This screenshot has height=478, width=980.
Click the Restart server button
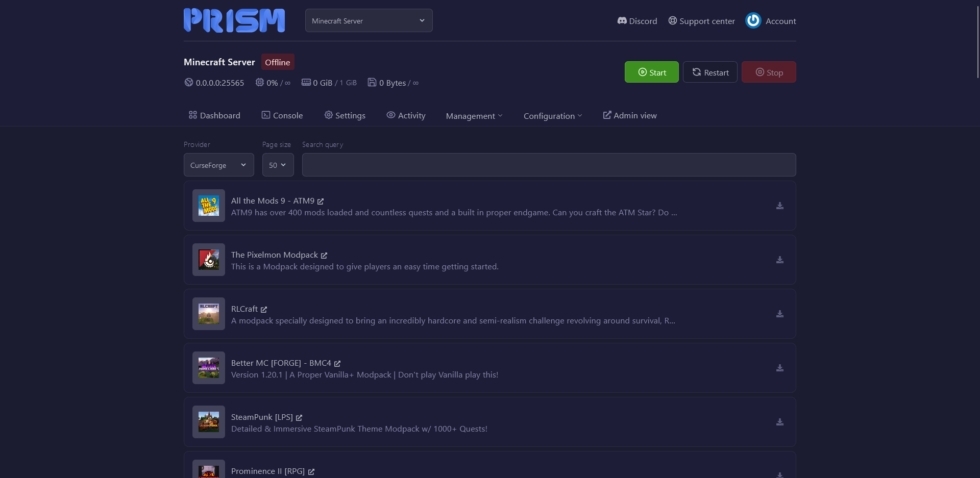pyautogui.click(x=709, y=72)
